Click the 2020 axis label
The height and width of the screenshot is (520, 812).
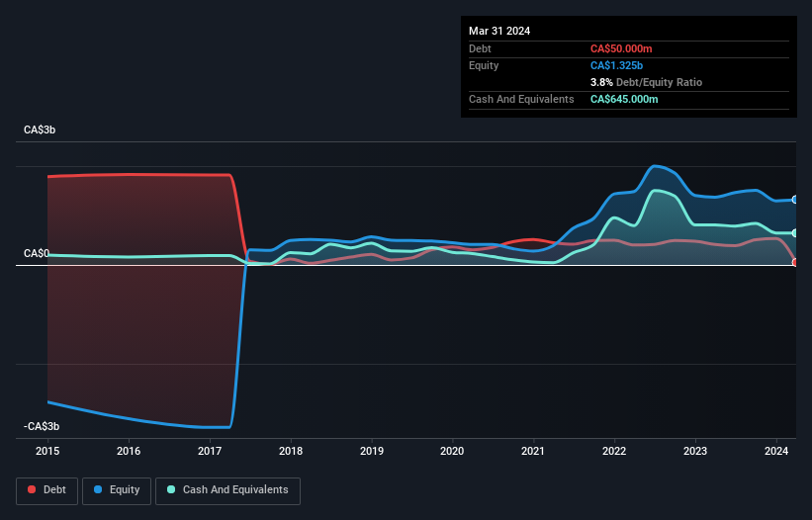(x=452, y=451)
